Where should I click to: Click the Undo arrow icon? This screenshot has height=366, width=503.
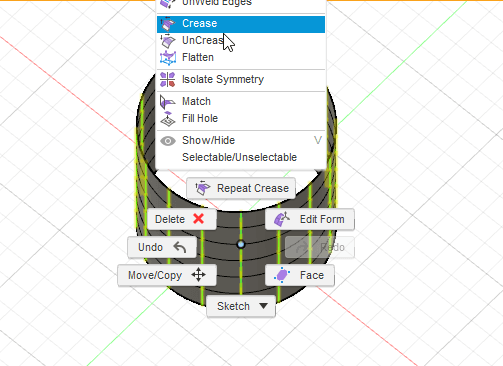(x=180, y=247)
